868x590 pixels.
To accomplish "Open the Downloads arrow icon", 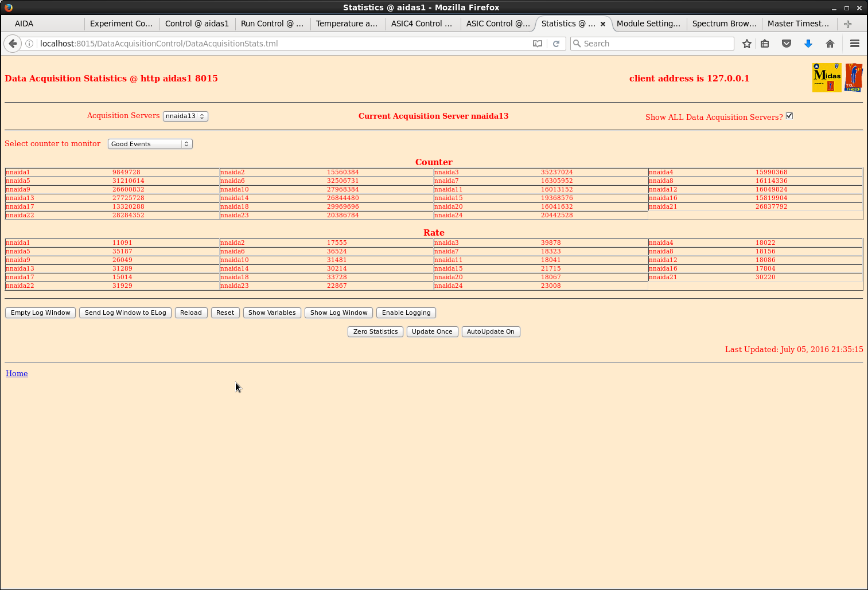I will point(808,44).
